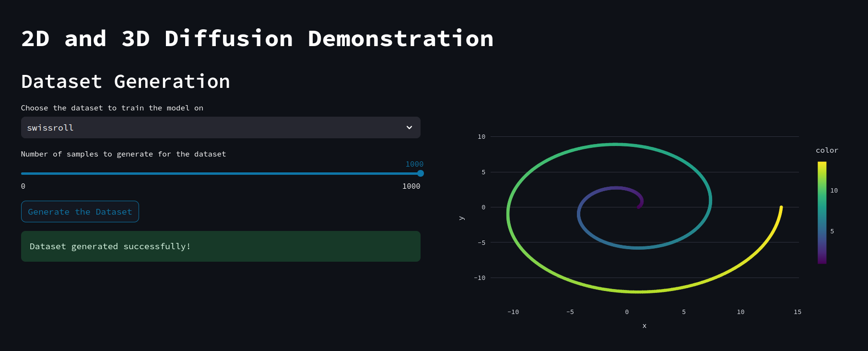Click the slider minimum label 0

23,186
